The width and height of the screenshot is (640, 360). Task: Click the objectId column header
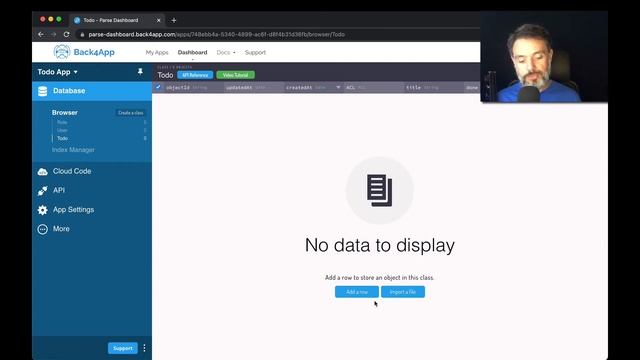coord(193,87)
